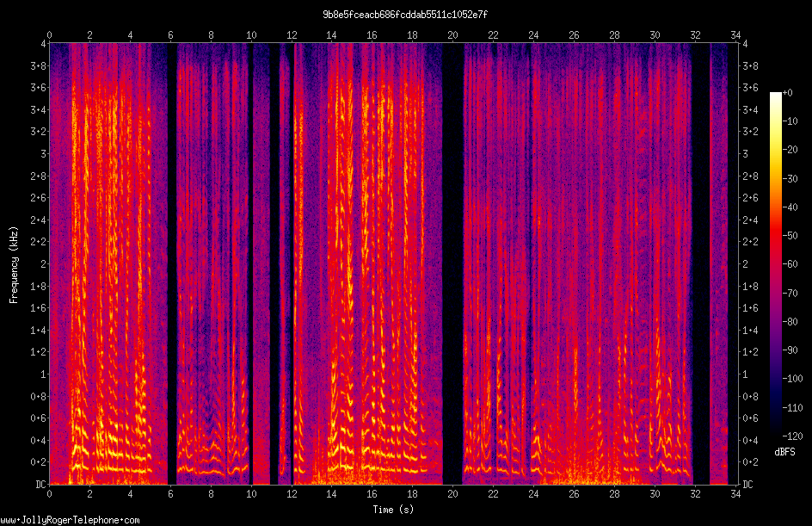The image size is (812, 526).
Task: Click the 'DC' label on the left frequency axis
Action: pyautogui.click(x=40, y=485)
